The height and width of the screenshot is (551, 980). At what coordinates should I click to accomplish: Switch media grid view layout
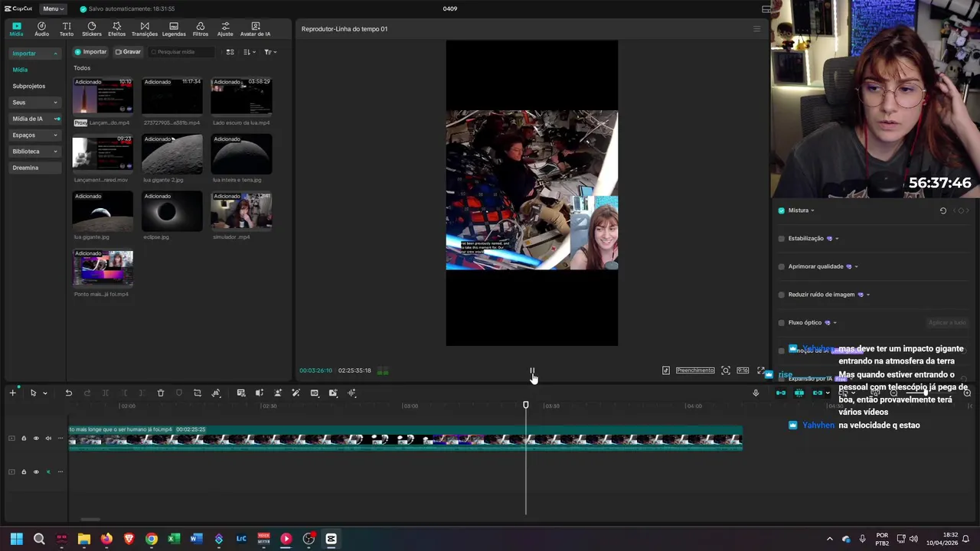(x=230, y=52)
